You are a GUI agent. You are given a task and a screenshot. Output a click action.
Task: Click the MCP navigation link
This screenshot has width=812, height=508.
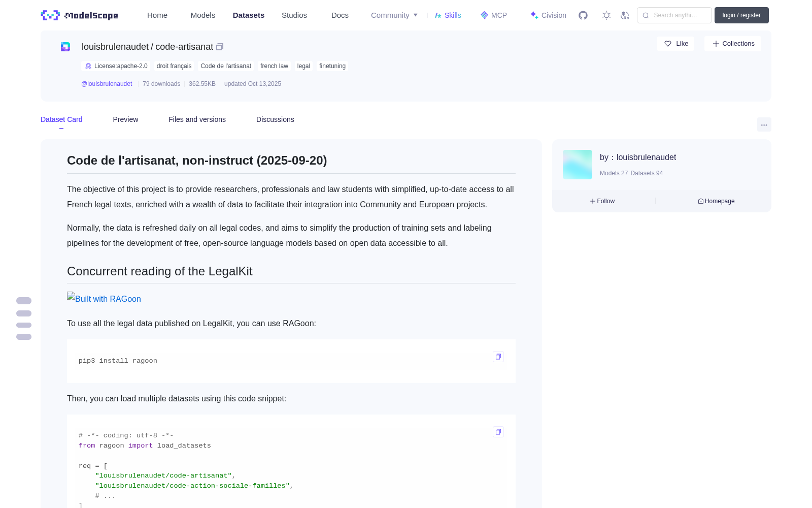[x=494, y=15]
